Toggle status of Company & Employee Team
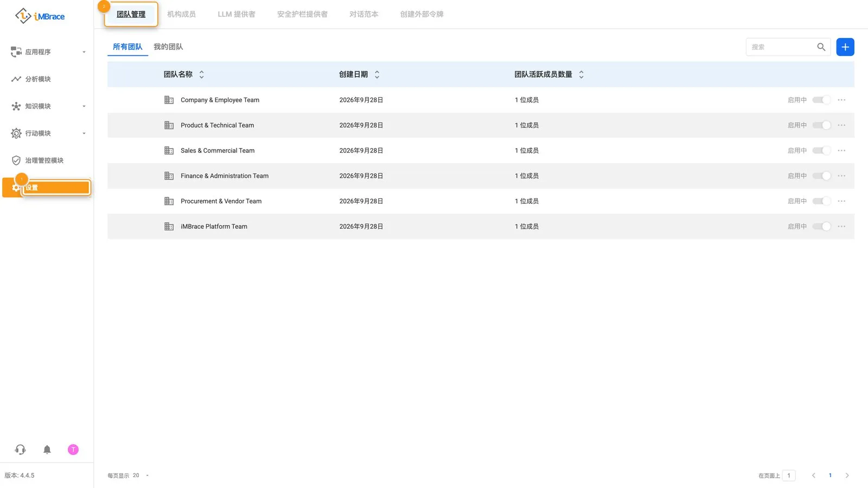 (x=821, y=100)
